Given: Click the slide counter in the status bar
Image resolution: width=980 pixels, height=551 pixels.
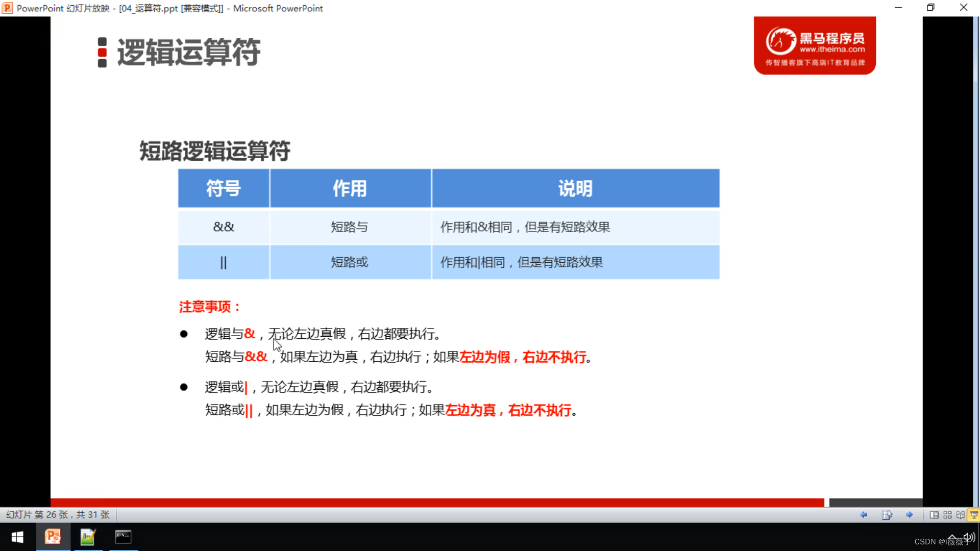Looking at the screenshot, I should click(x=58, y=515).
